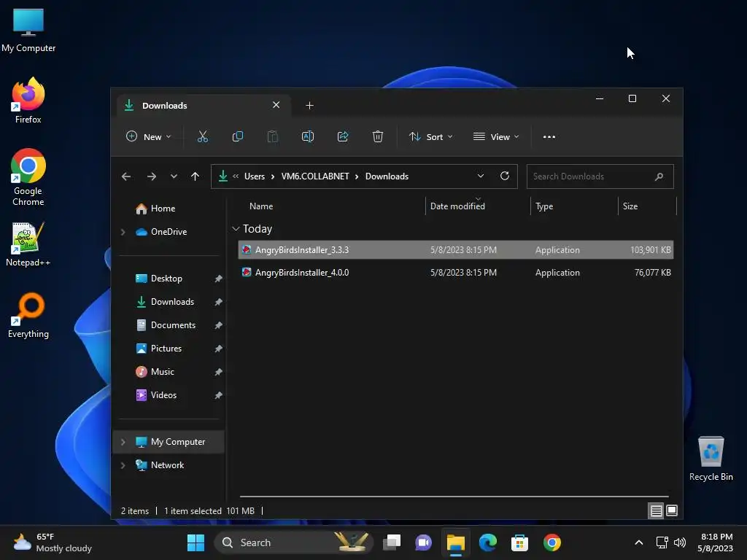Image resolution: width=747 pixels, height=560 pixels.
Task: Click the taskbar Search box
Action: pyautogui.click(x=293, y=542)
